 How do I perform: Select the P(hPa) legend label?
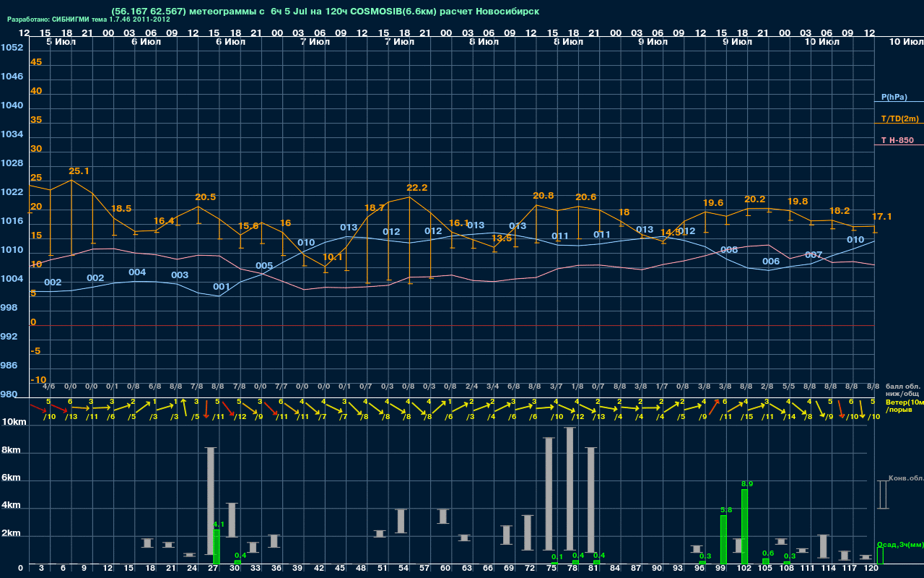[x=894, y=97]
